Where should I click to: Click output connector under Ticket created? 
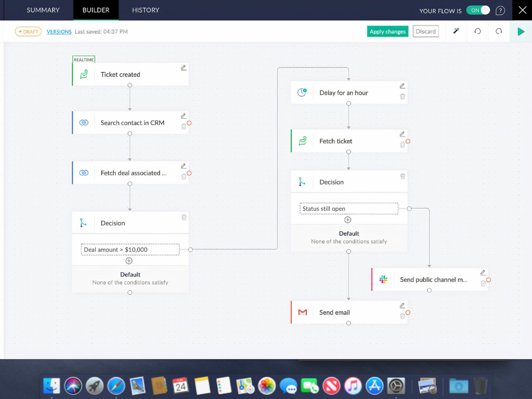[130, 86]
